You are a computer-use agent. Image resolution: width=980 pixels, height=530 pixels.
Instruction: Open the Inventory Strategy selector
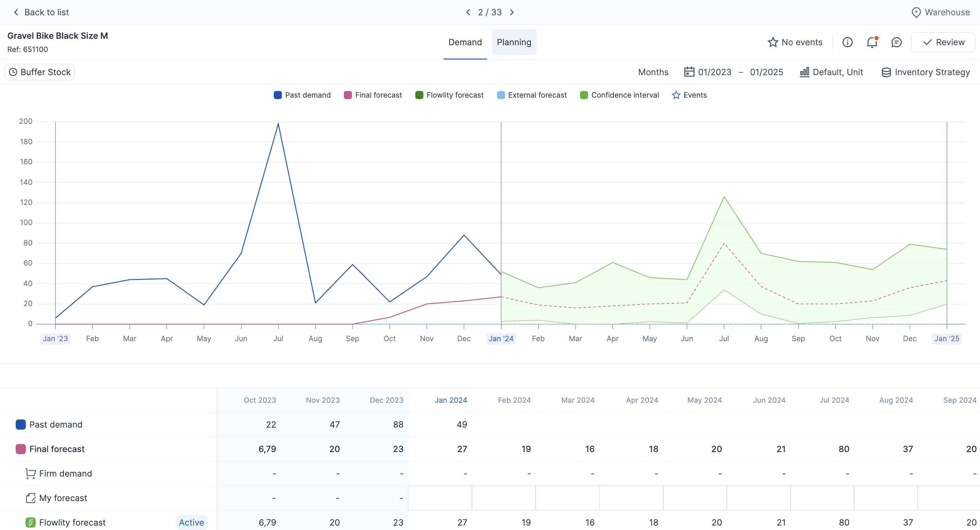coord(926,72)
